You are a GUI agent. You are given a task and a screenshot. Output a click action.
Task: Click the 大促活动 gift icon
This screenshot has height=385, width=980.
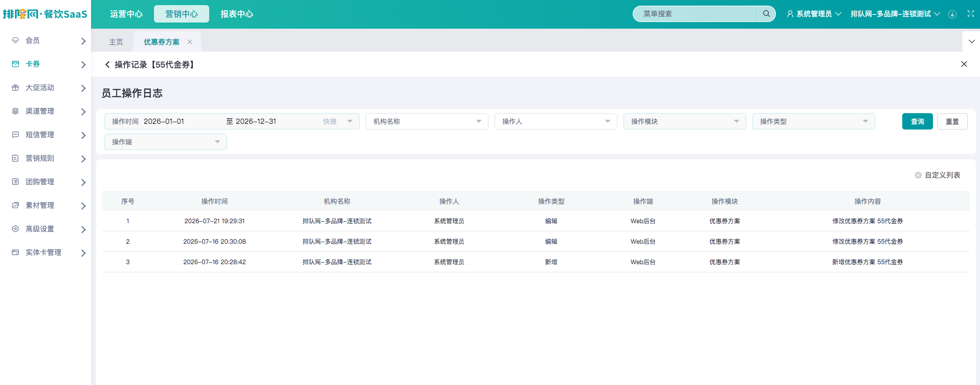15,88
